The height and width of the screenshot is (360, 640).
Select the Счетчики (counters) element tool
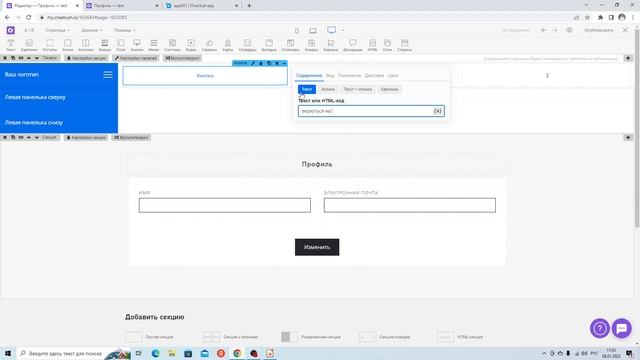tap(172, 45)
